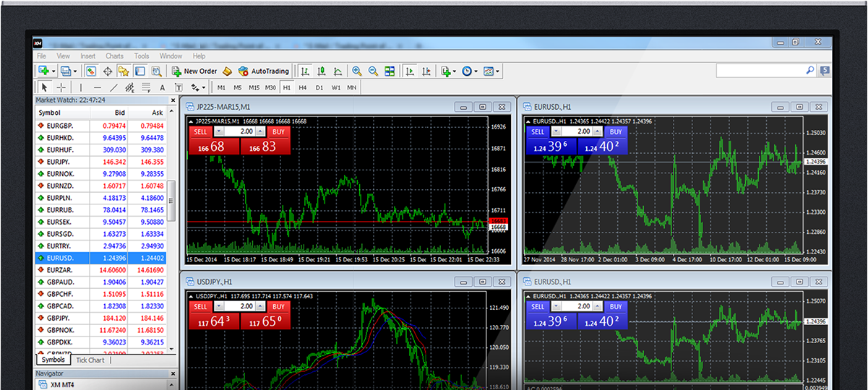
Task: Click BUY on the USDJPY chart
Action: click(x=278, y=307)
